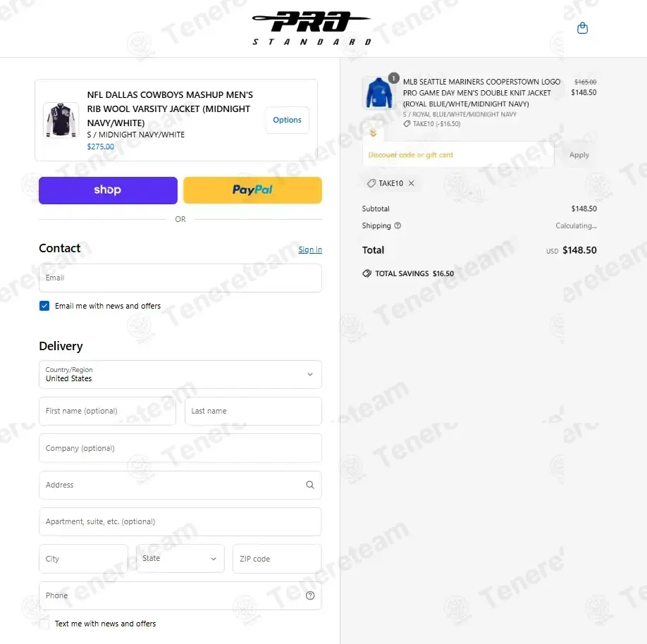Click the Address search magnifier icon

click(310, 485)
